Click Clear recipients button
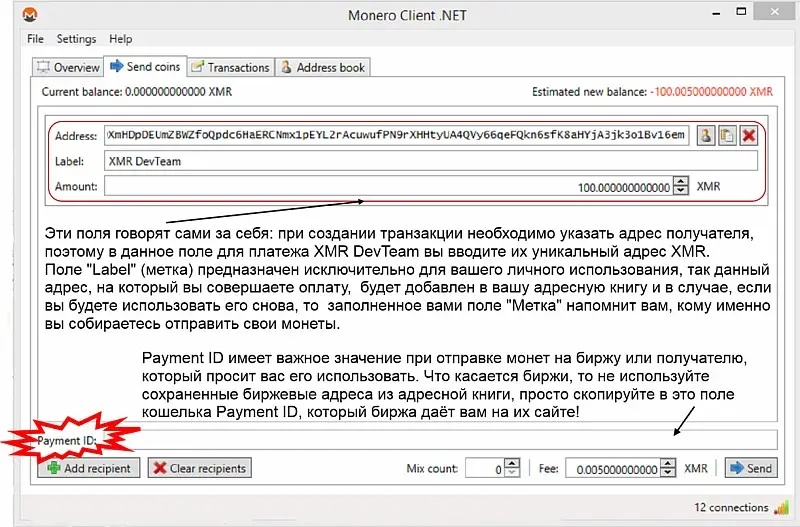This screenshot has height=527, width=800. 199,468
